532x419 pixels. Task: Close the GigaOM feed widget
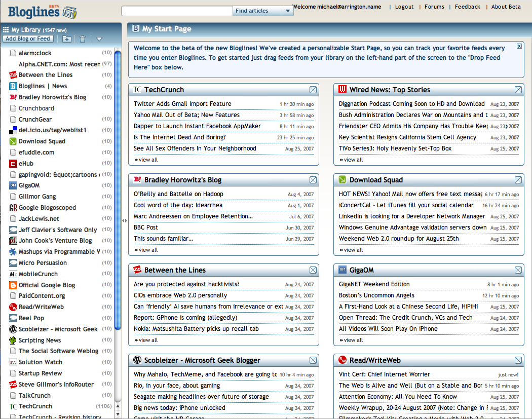(518, 270)
